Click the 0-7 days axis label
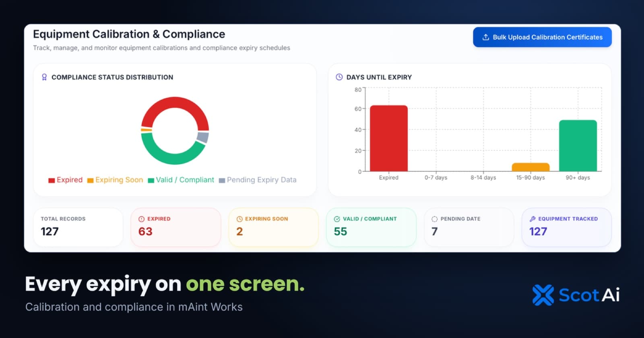This screenshot has height=338, width=644. pyautogui.click(x=436, y=177)
